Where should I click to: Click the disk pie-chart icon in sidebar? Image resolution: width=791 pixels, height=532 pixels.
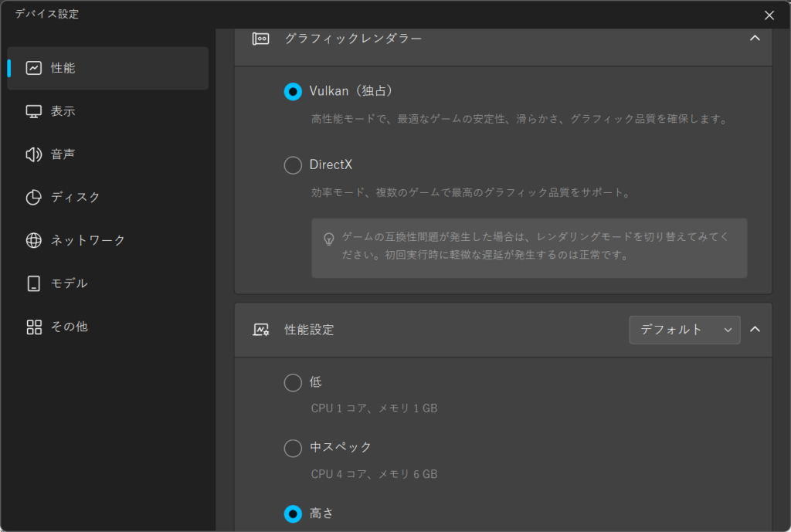(x=33, y=198)
